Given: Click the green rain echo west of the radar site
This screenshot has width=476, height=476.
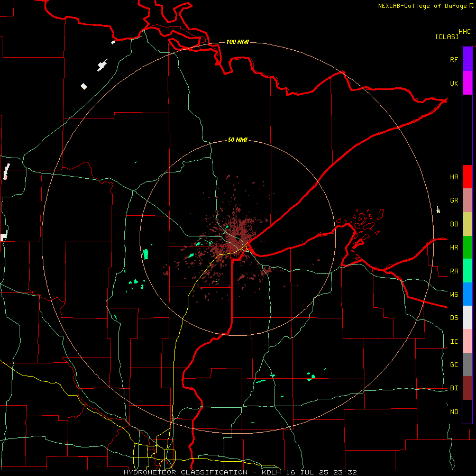Looking at the screenshot, I should pyautogui.click(x=146, y=254).
